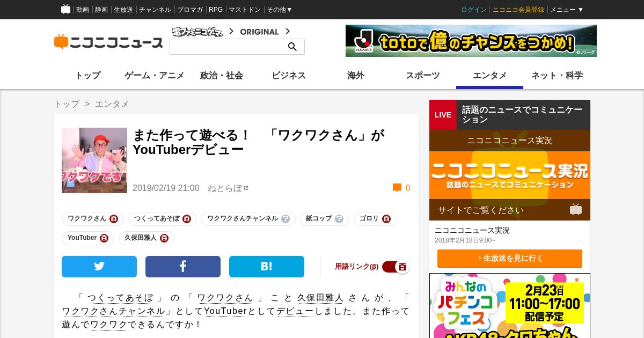Bookmark article with Hatena B! button
The height and width of the screenshot is (338, 644).
tap(267, 267)
